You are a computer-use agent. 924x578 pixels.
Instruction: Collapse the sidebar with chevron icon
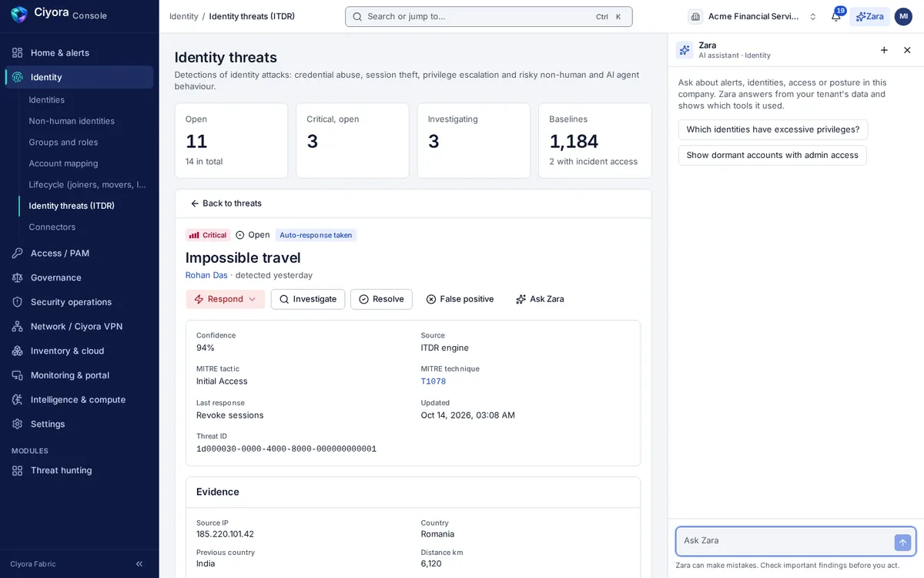coord(139,564)
